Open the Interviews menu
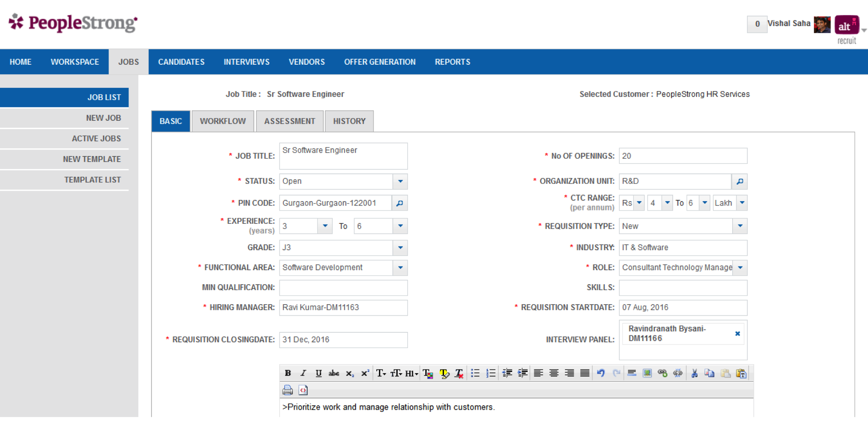This screenshot has width=868, height=421. [247, 62]
